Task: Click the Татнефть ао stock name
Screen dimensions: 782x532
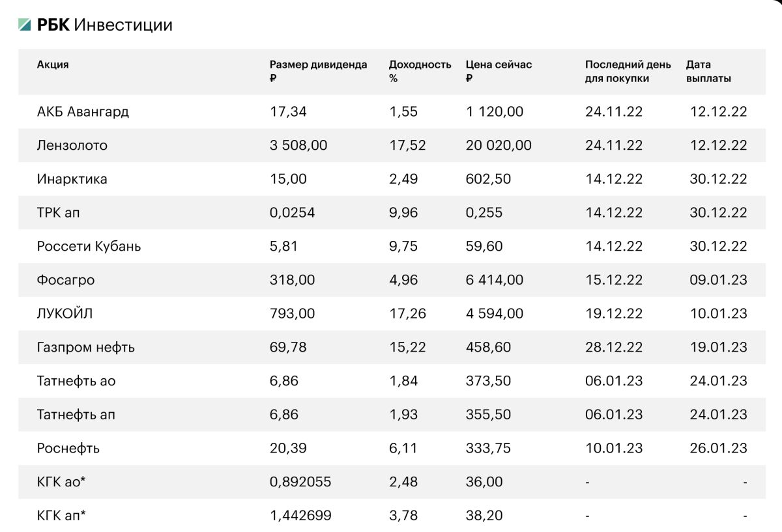Action: click(76, 382)
